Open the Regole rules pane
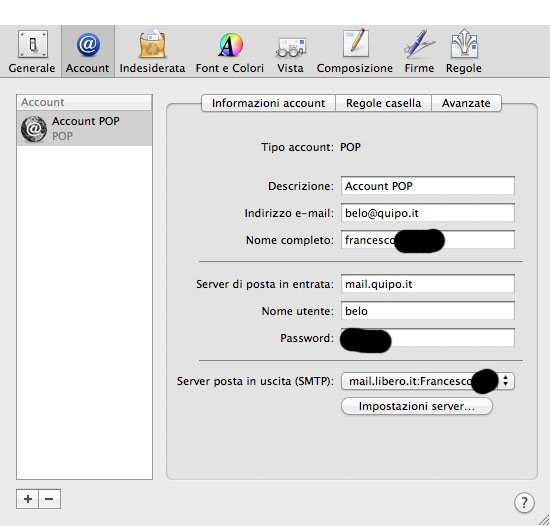Viewport: 550px width, 526px height. tap(464, 52)
